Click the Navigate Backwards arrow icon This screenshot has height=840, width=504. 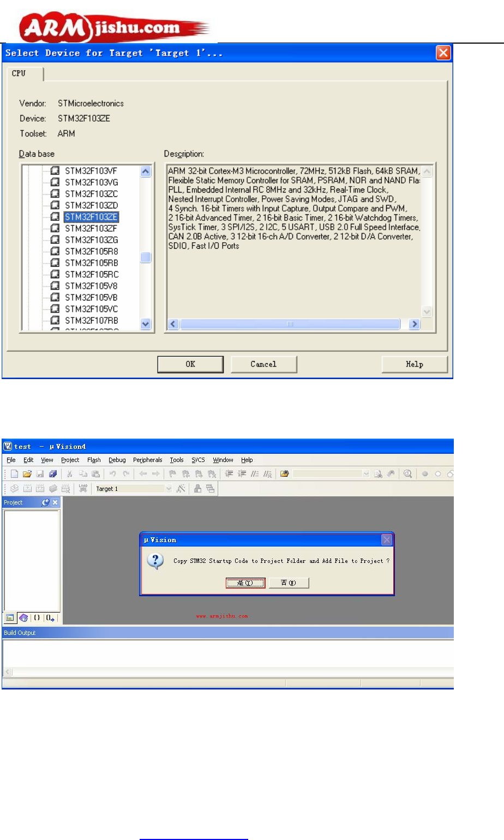coord(142,474)
